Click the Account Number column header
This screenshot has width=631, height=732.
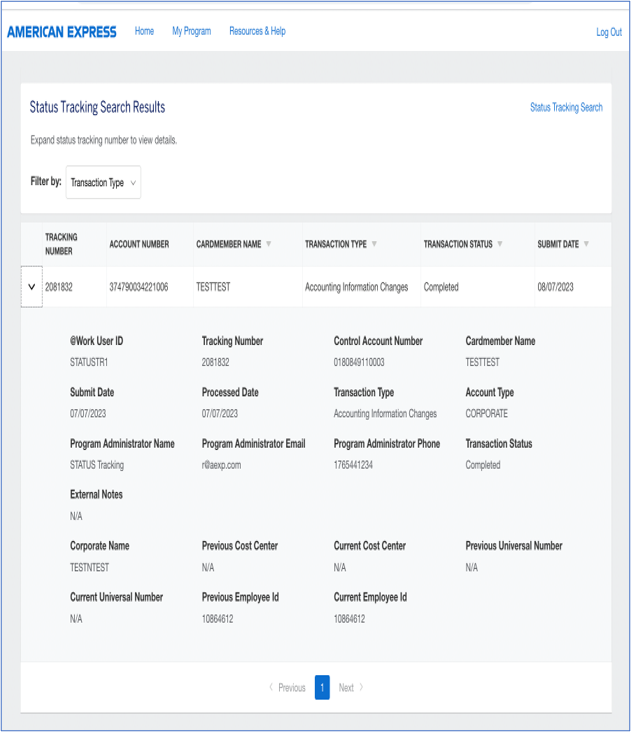pyautogui.click(x=139, y=244)
